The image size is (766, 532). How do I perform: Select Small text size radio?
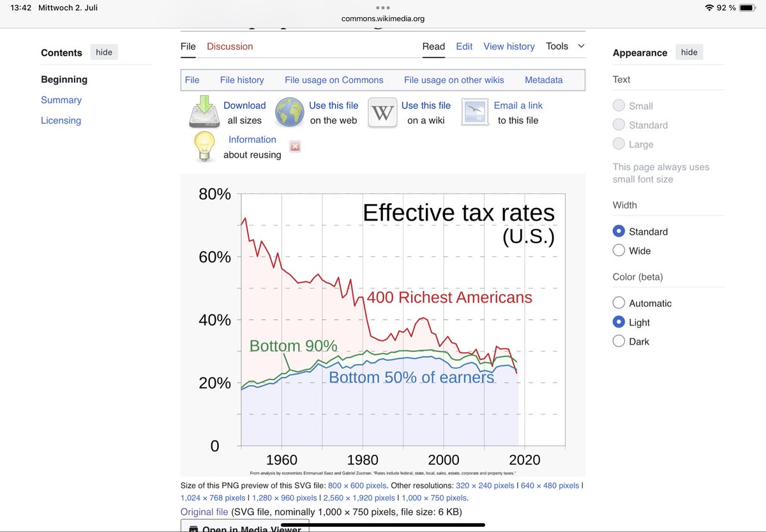click(619, 106)
